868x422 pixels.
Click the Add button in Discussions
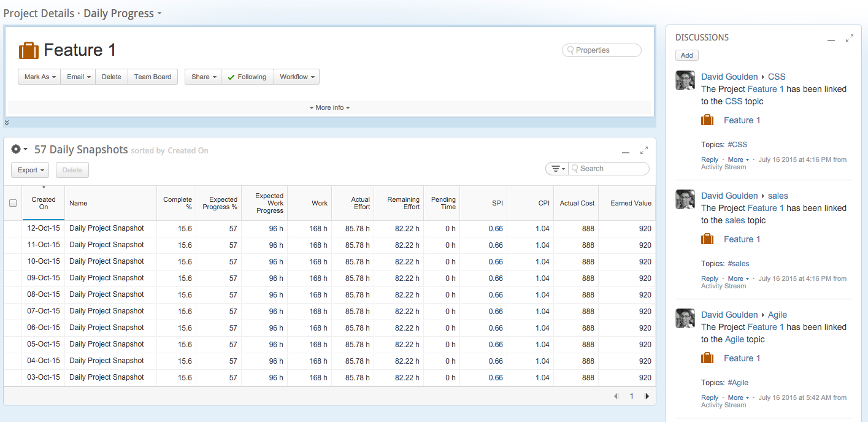click(x=686, y=55)
